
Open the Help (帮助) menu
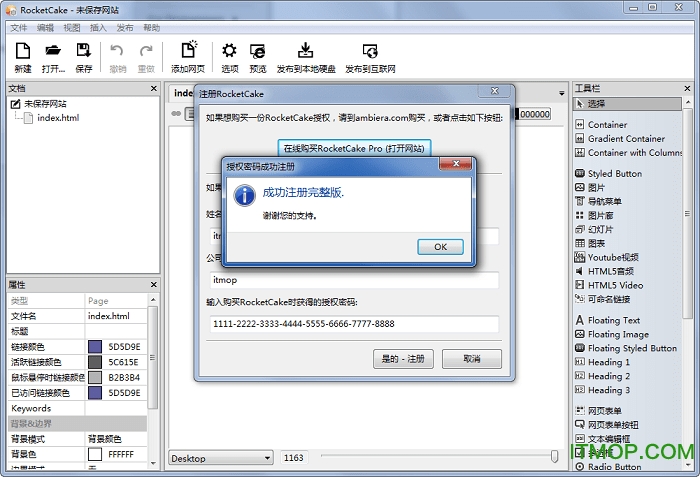coord(152,28)
